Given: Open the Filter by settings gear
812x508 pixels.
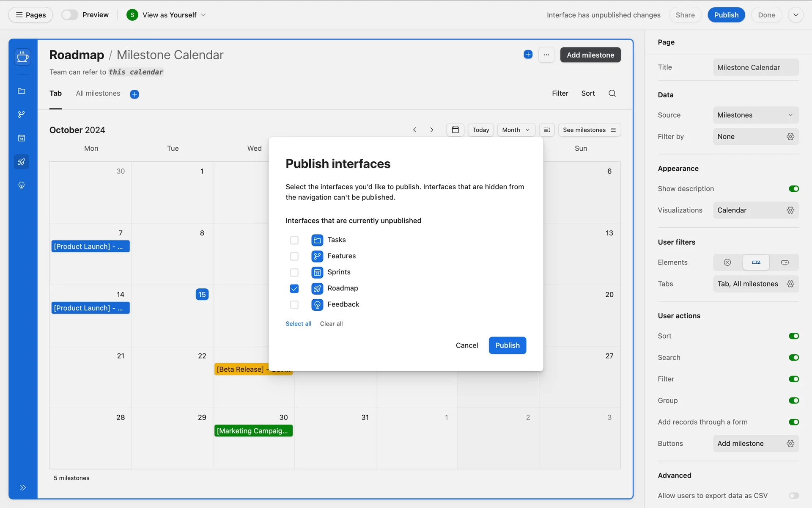Looking at the screenshot, I should point(790,137).
